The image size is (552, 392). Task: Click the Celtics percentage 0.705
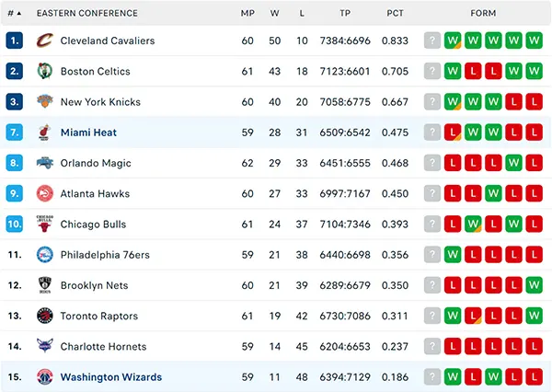coord(395,71)
